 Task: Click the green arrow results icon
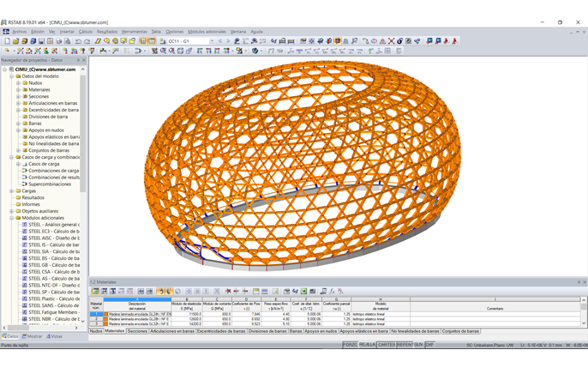click(x=370, y=51)
